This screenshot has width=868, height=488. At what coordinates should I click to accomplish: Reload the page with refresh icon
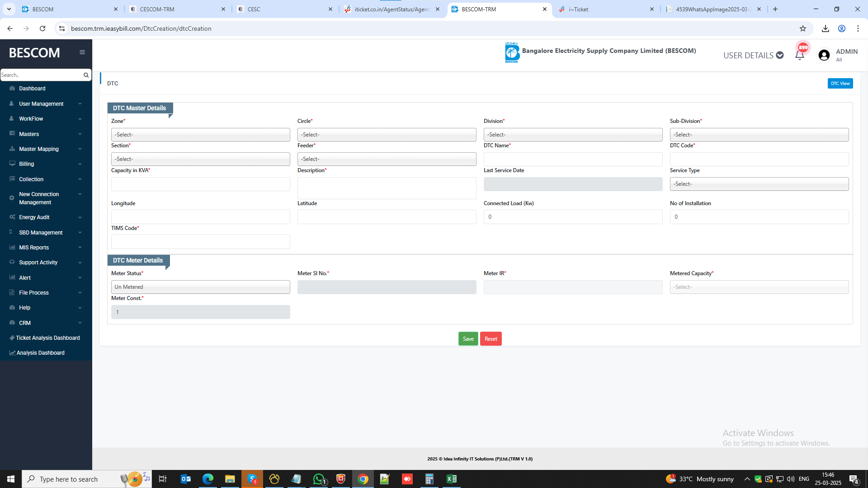(x=42, y=28)
